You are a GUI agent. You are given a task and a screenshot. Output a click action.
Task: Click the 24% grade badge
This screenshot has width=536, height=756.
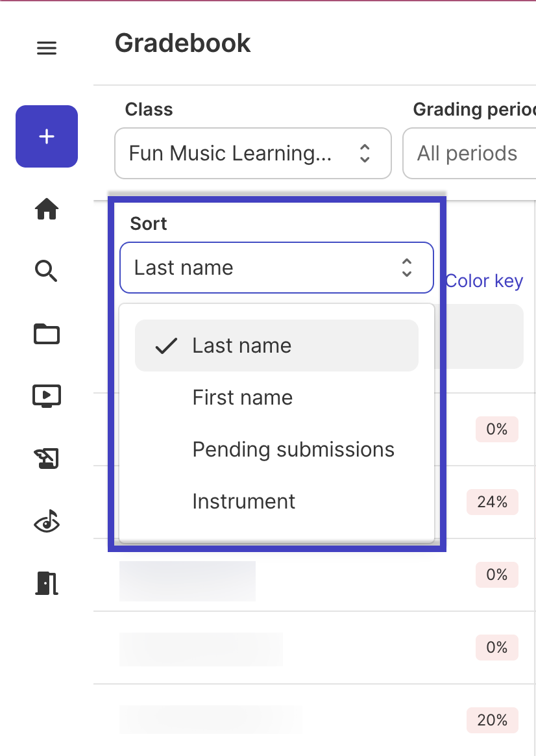492,502
